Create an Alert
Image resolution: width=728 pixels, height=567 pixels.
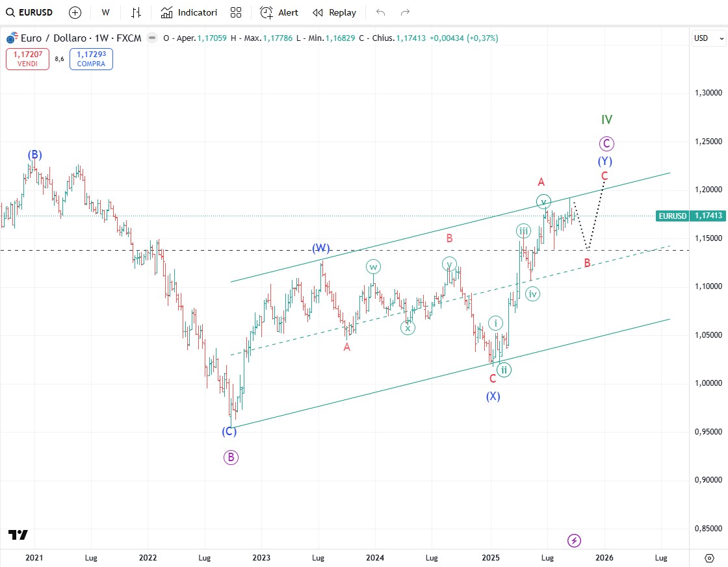(x=279, y=12)
